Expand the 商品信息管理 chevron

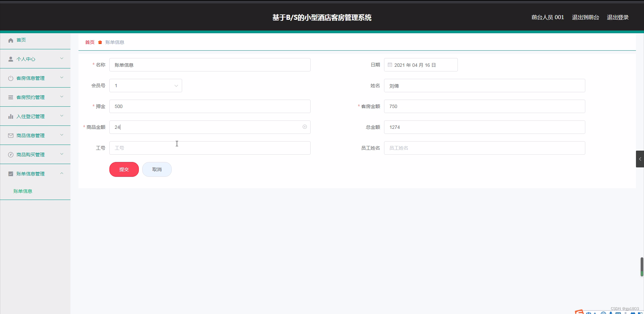62,135
